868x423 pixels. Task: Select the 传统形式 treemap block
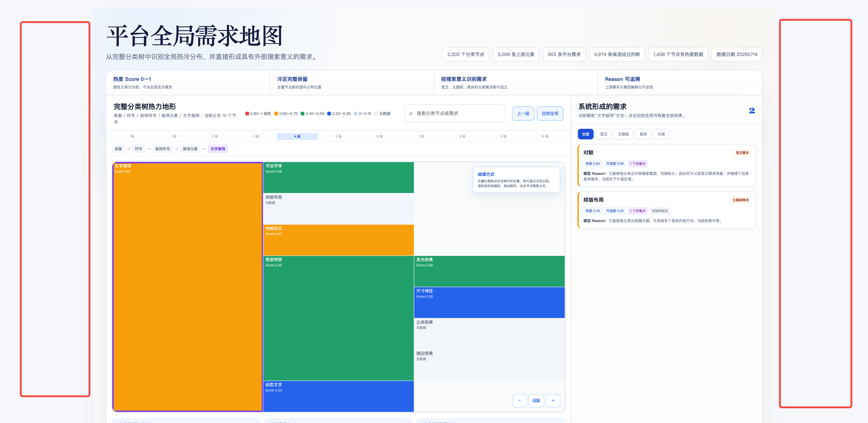[338, 240]
